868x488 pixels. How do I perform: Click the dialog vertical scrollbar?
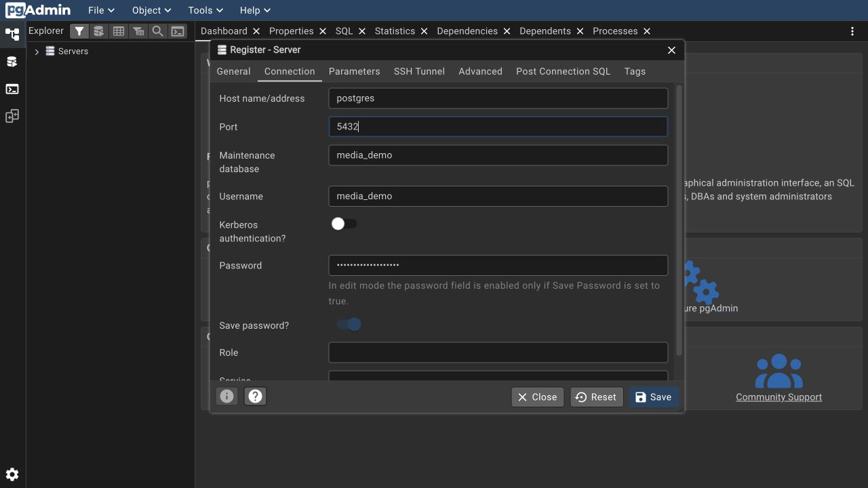click(x=679, y=220)
